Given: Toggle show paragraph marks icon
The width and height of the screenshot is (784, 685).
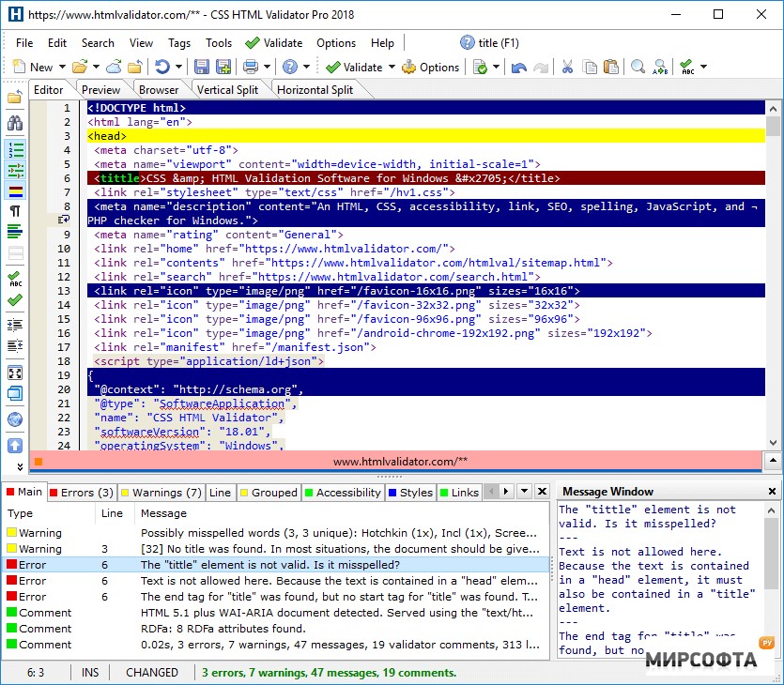Looking at the screenshot, I should click(15, 211).
